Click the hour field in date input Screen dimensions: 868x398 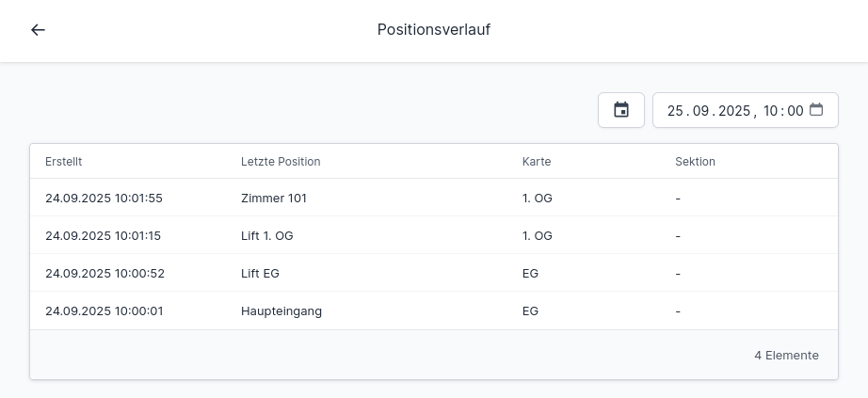771,111
